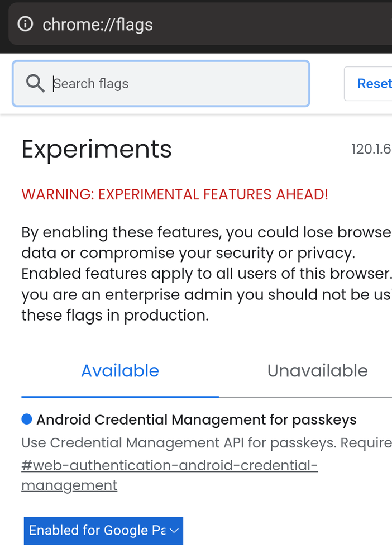The image size is (392, 558).
Task: Click the Reset button
Action: pyautogui.click(x=368, y=84)
